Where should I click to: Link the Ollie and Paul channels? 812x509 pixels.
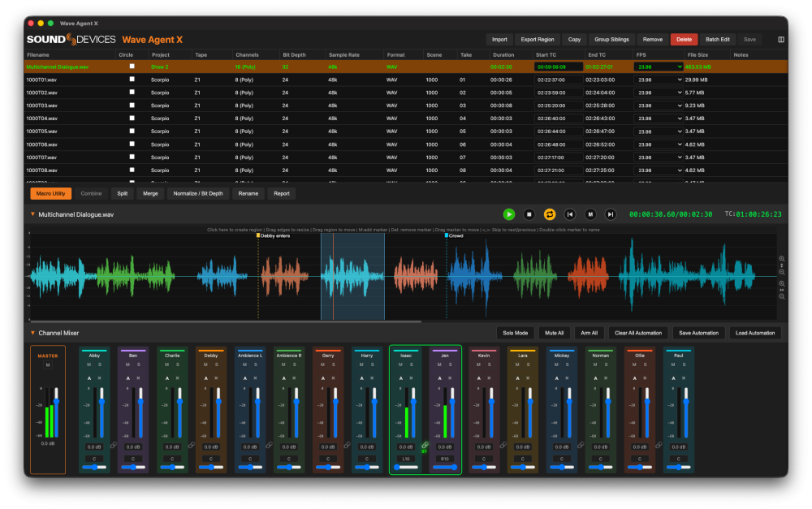pyautogui.click(x=659, y=445)
